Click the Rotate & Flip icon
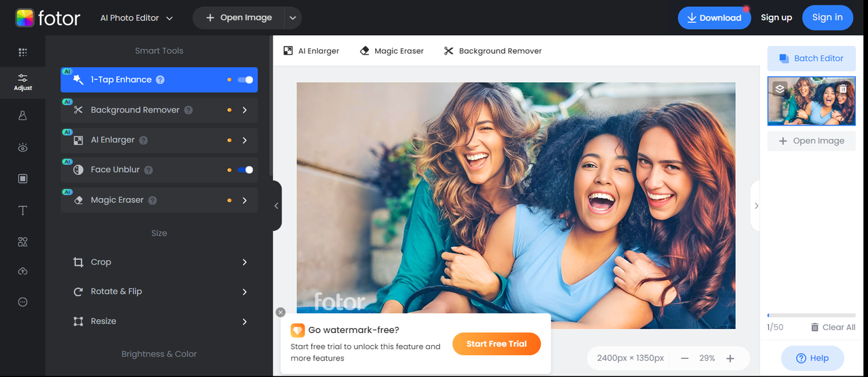Image resolution: width=868 pixels, height=377 pixels. tap(78, 292)
